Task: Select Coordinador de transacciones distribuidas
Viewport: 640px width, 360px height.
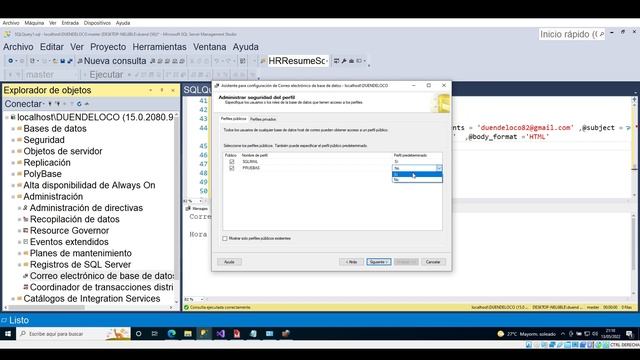Action: [102, 287]
